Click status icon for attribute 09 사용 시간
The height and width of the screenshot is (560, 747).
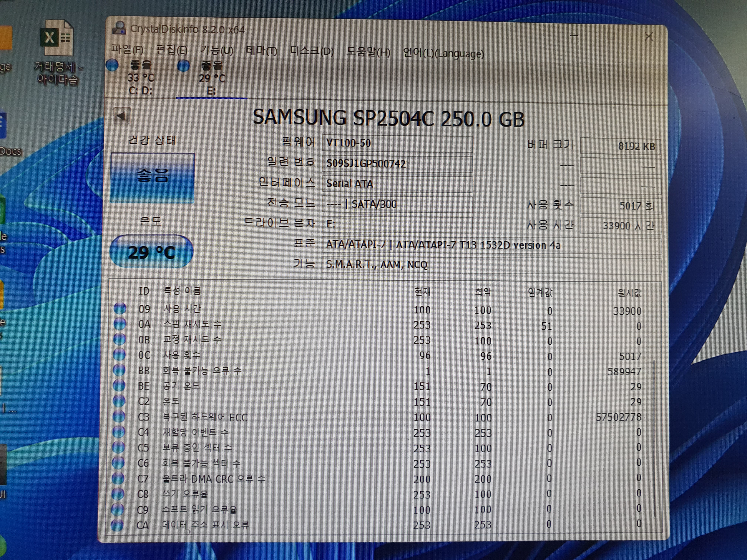120,308
